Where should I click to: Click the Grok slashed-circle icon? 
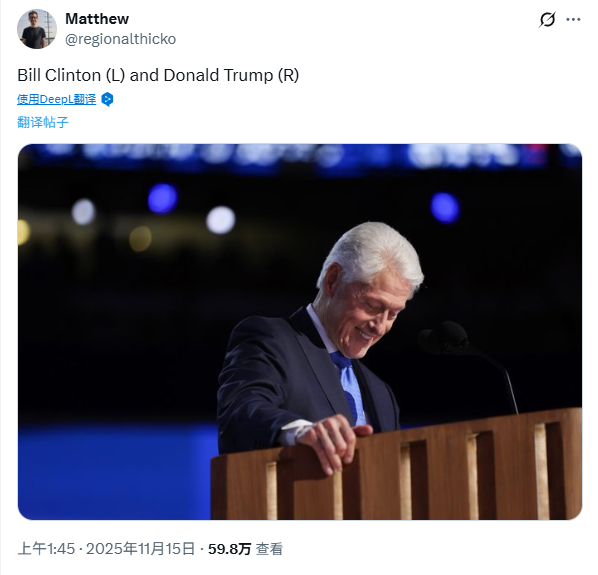pos(547,19)
